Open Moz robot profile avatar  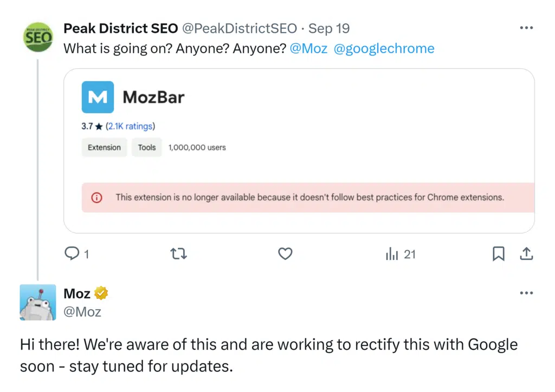[38, 303]
